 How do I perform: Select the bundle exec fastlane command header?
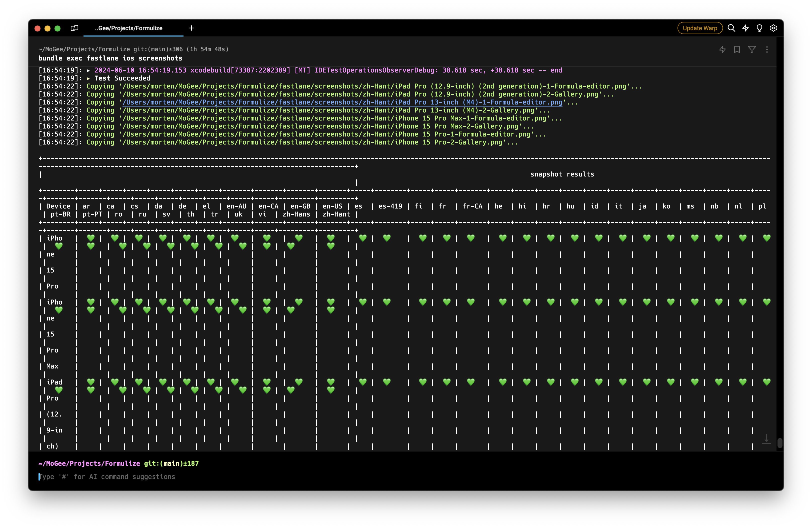point(110,58)
